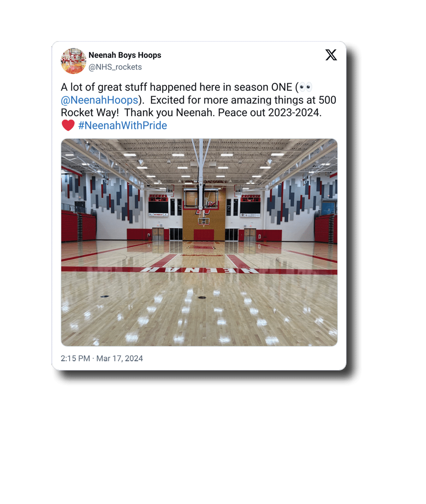Click the right wooden double doors in photo
This screenshot has width=426, height=504.
(x=250, y=235)
